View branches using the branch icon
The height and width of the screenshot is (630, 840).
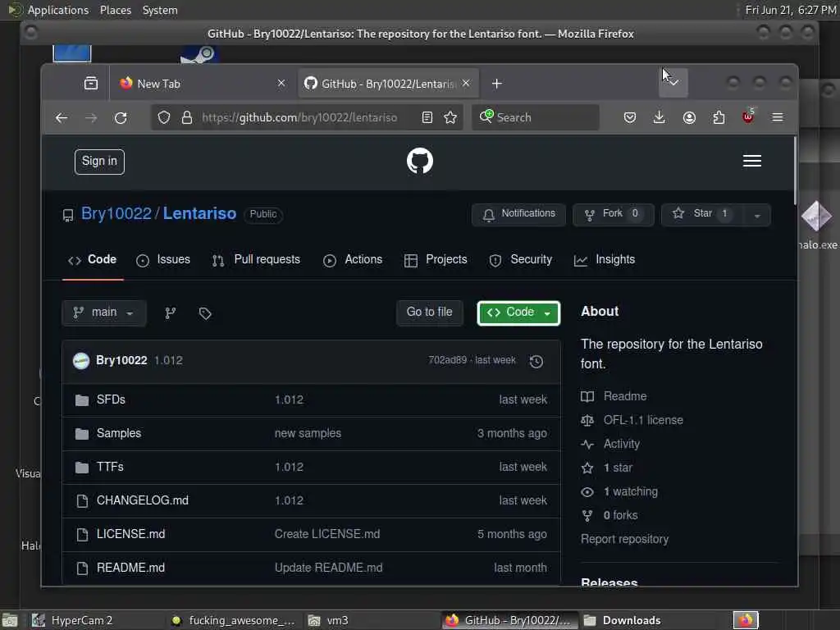click(x=171, y=313)
